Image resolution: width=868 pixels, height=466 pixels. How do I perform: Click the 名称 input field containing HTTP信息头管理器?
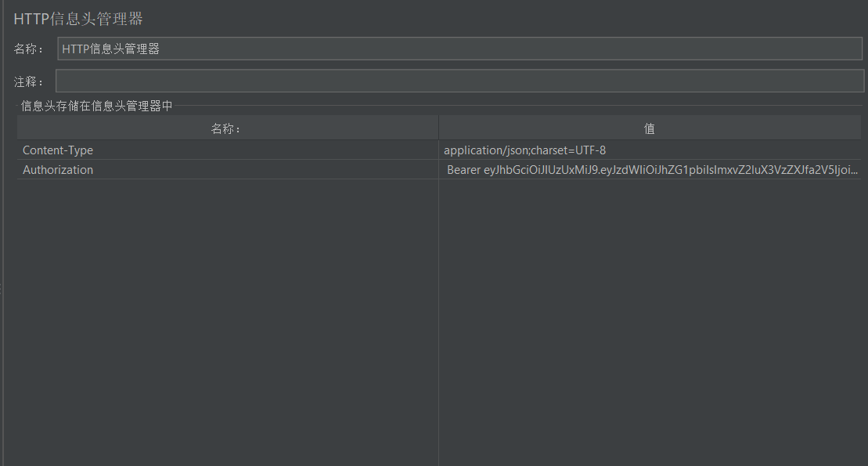pos(459,49)
